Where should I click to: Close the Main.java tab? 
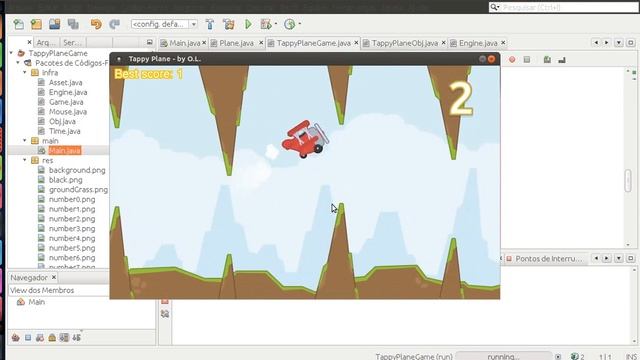coord(204,42)
